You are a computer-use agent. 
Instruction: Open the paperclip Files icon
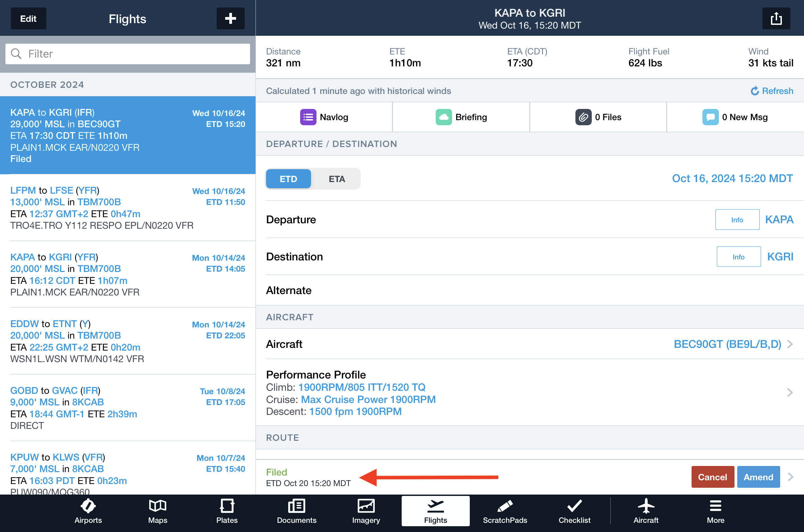pos(583,117)
